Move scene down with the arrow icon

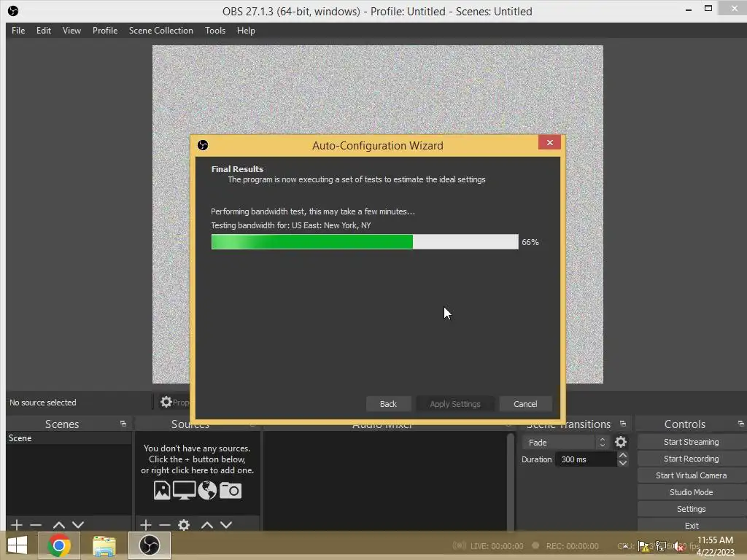click(x=78, y=525)
